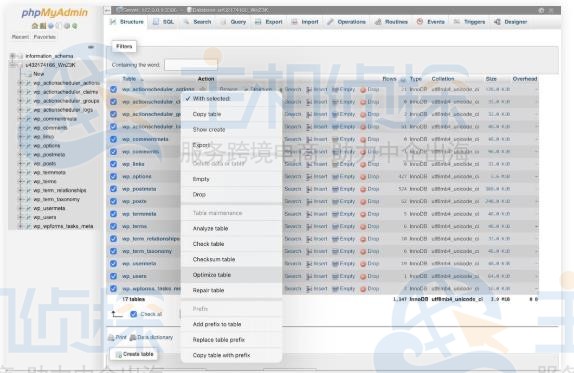Click the page settings gear icon

tap(541, 10)
